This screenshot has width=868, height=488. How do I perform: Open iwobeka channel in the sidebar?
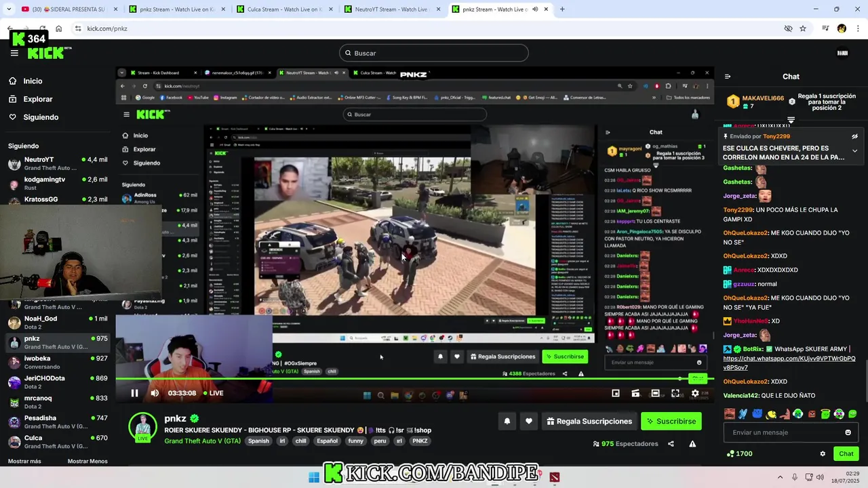[58, 362]
